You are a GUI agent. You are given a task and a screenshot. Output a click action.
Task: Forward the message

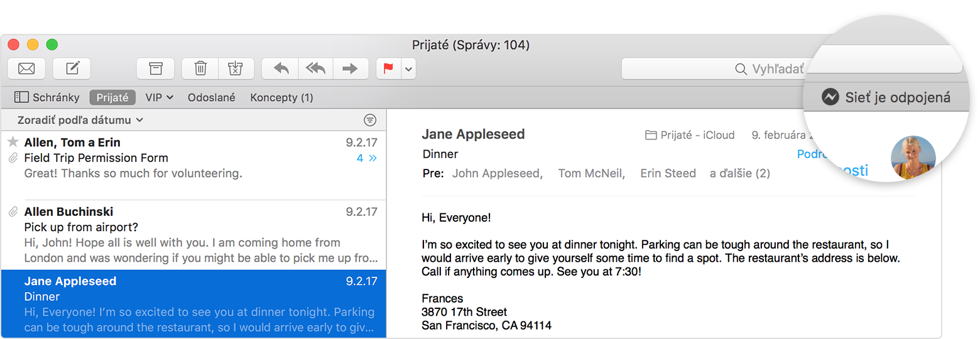pos(350,68)
